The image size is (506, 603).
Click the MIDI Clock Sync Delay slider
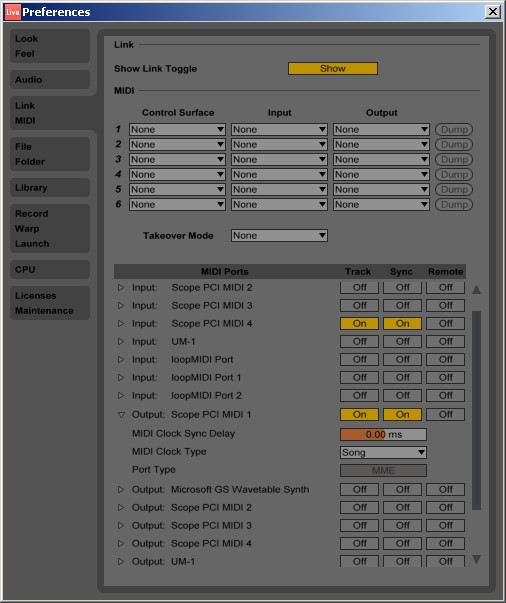383,435
